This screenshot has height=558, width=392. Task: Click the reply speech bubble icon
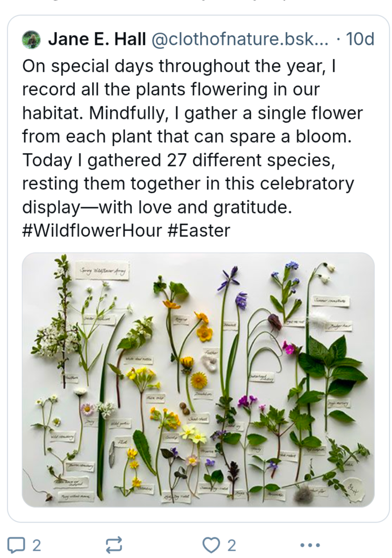(17, 545)
